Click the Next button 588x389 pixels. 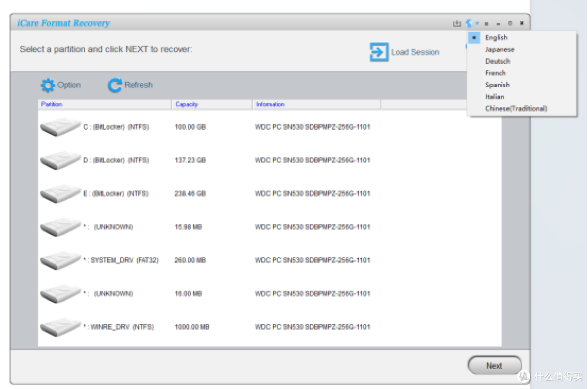494,366
